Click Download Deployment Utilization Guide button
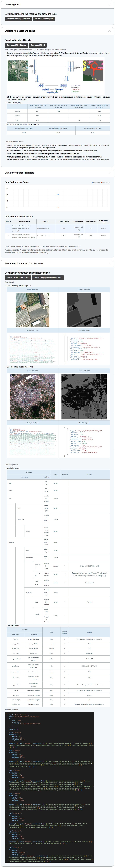 [x=48, y=278]
